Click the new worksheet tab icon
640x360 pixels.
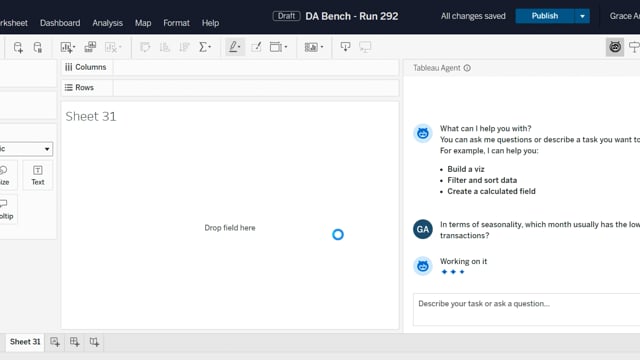point(55,342)
